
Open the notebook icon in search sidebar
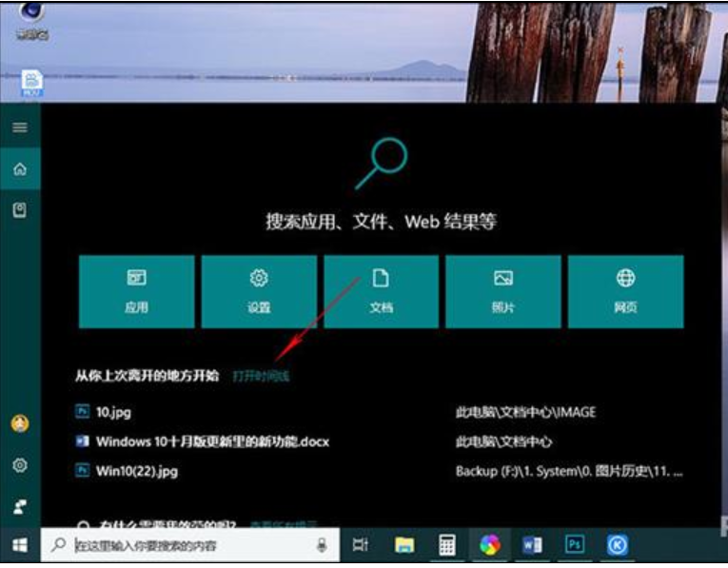click(x=19, y=210)
